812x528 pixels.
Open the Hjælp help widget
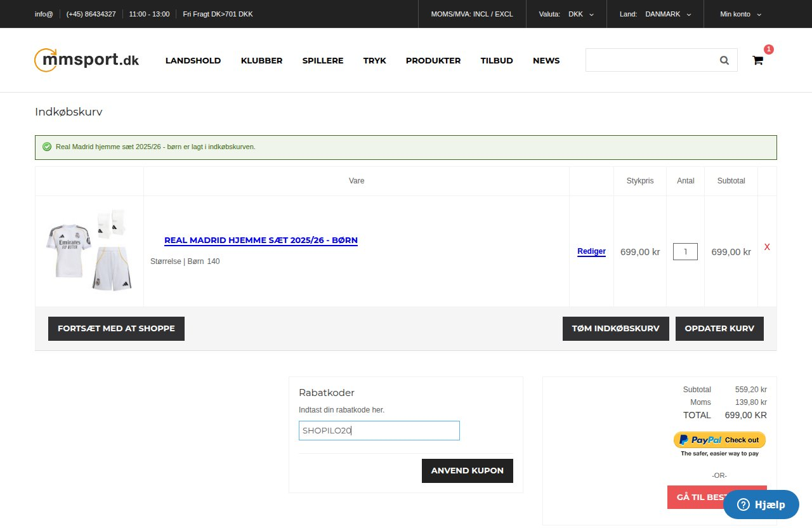click(x=761, y=505)
